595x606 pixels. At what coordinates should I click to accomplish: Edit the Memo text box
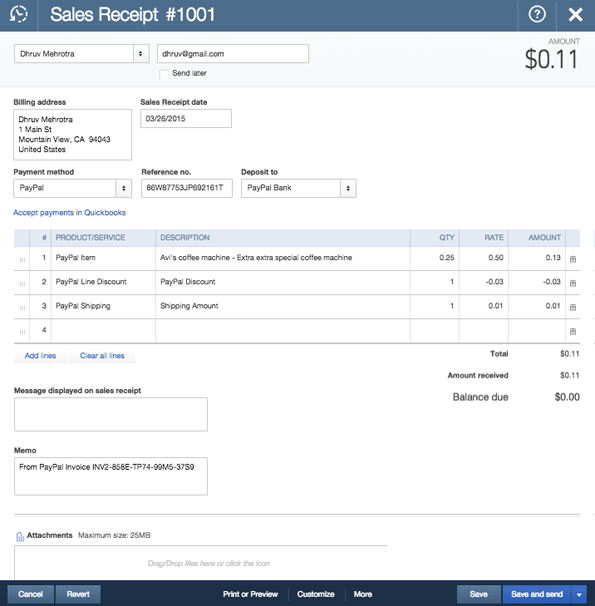click(111, 477)
